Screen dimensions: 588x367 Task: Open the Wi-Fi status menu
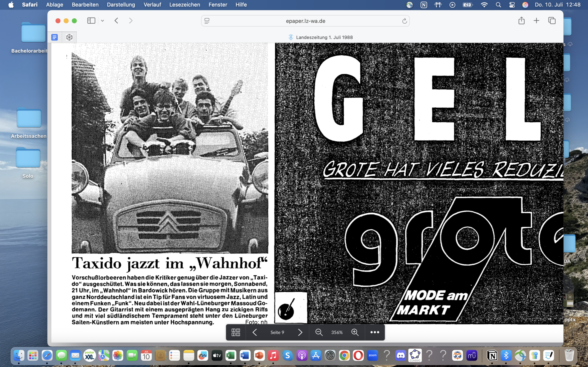[484, 5]
